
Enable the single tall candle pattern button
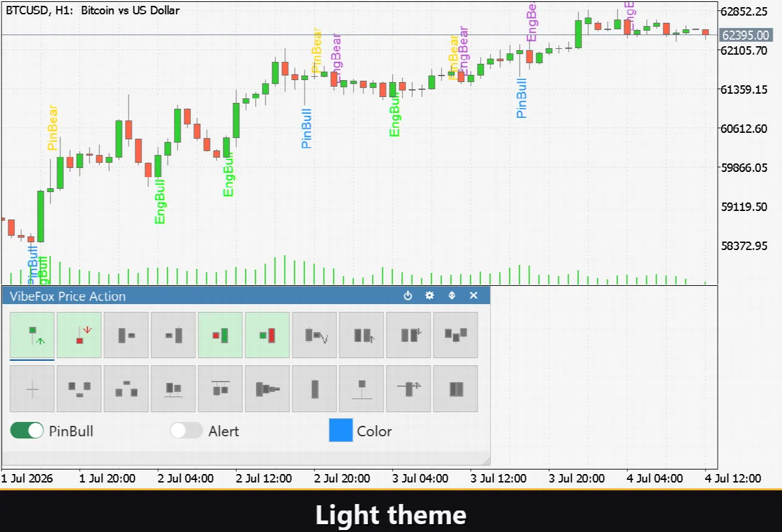coord(314,389)
